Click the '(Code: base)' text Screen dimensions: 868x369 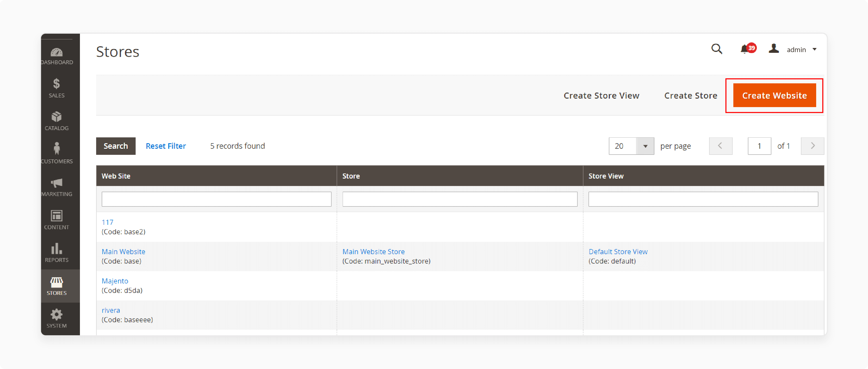tap(121, 261)
